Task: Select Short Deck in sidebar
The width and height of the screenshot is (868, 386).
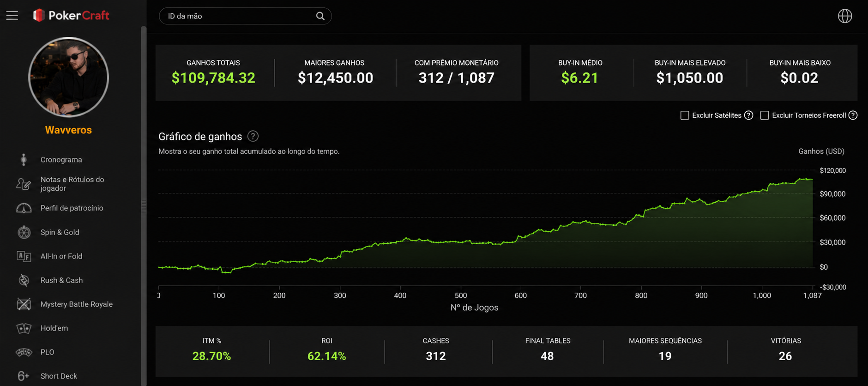Action: pos(59,376)
